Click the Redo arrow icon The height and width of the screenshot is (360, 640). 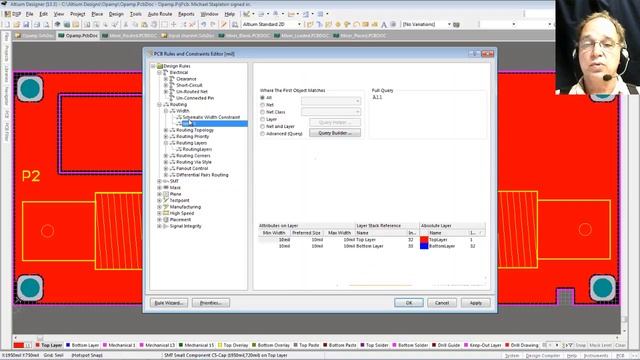pos(213,24)
